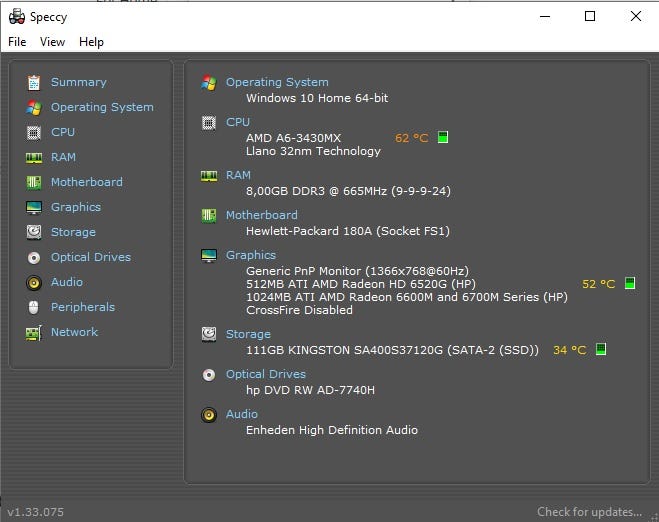Image resolution: width=659 pixels, height=522 pixels.
Task: Click the green graphics temperature indicator
Action: [630, 283]
